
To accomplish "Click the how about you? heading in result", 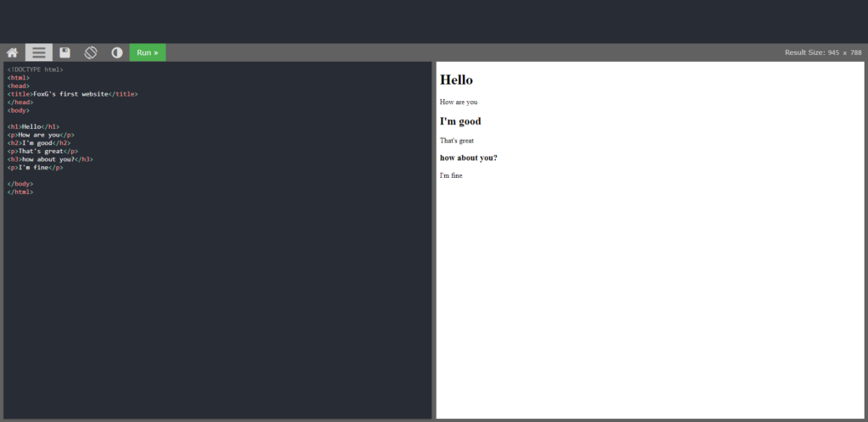I will pos(468,158).
